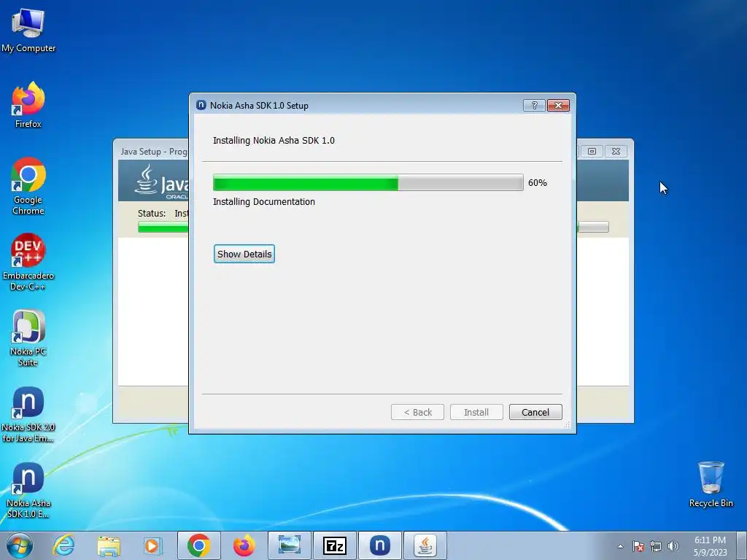The image size is (747, 560).
Task: Click the Java Setup window title bar
Action: (x=153, y=152)
